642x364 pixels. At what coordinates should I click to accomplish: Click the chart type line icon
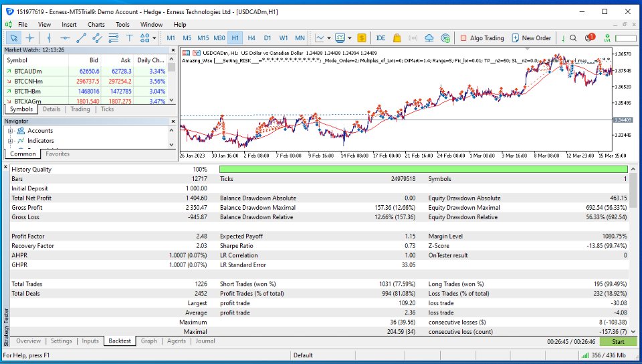320,38
